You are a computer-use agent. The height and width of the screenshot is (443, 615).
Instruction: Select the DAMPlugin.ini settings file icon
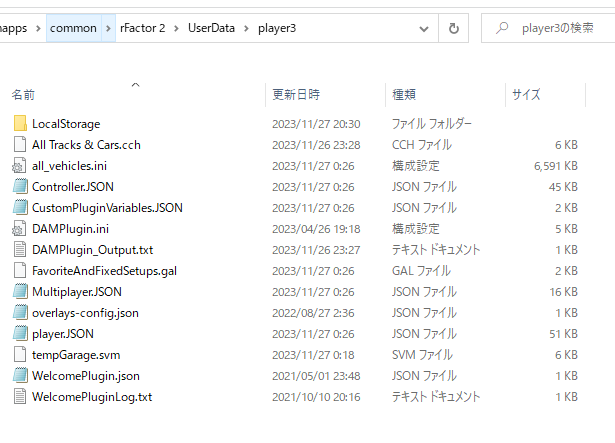pyautogui.click(x=19, y=229)
